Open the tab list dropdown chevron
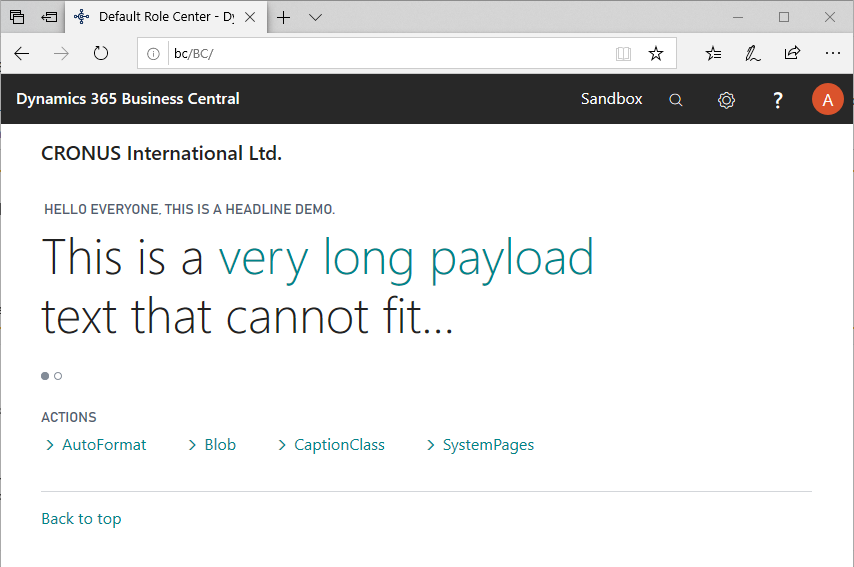 pyautogui.click(x=315, y=17)
